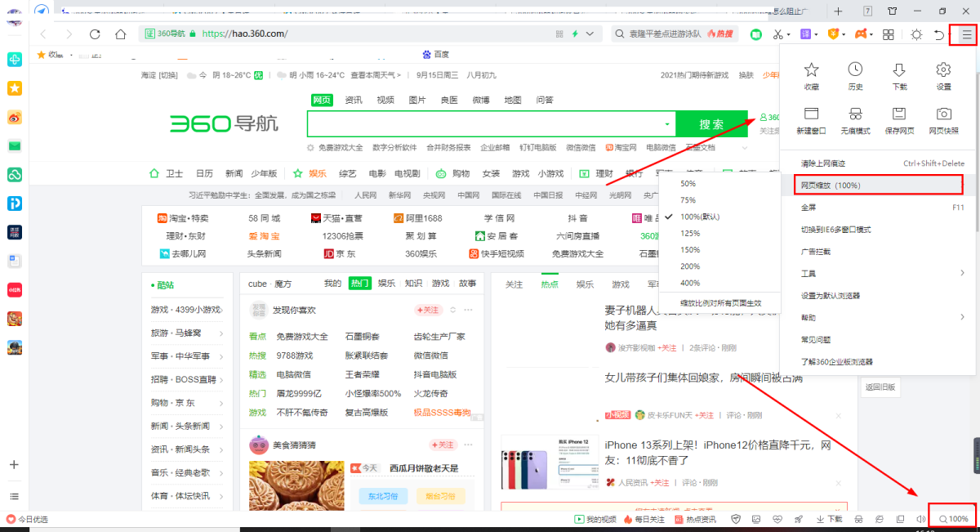Toggle 缩放比例对所有页面生效 option
This screenshot has width=980, height=532.
click(x=720, y=302)
